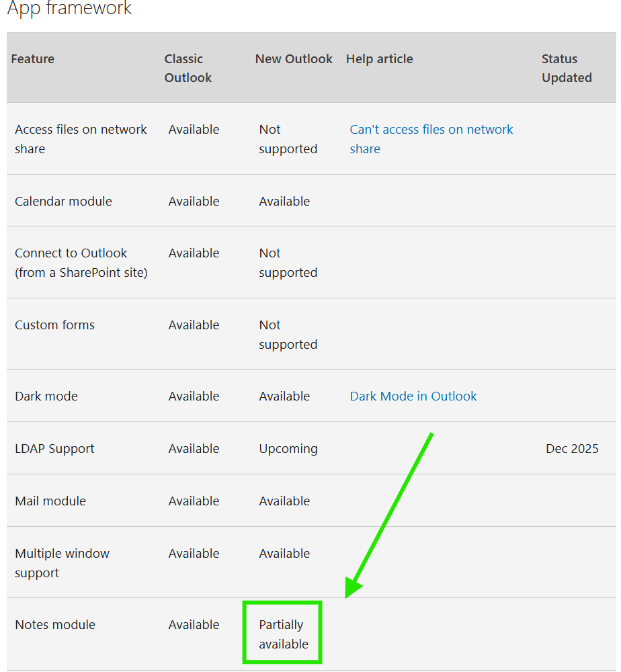
Task: Open the Dark Mode in Outlook article
Action: 413,396
